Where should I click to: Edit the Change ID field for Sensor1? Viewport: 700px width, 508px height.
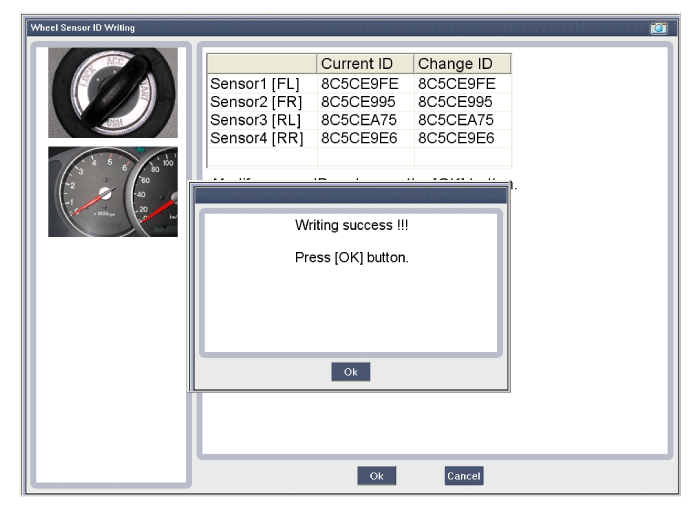[x=456, y=84]
